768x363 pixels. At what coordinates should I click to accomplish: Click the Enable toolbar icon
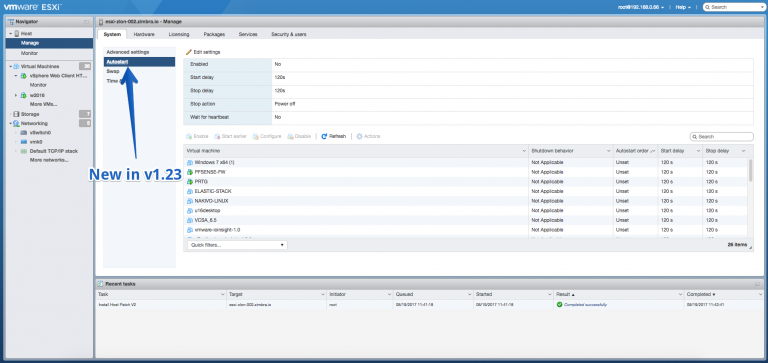(x=189, y=136)
